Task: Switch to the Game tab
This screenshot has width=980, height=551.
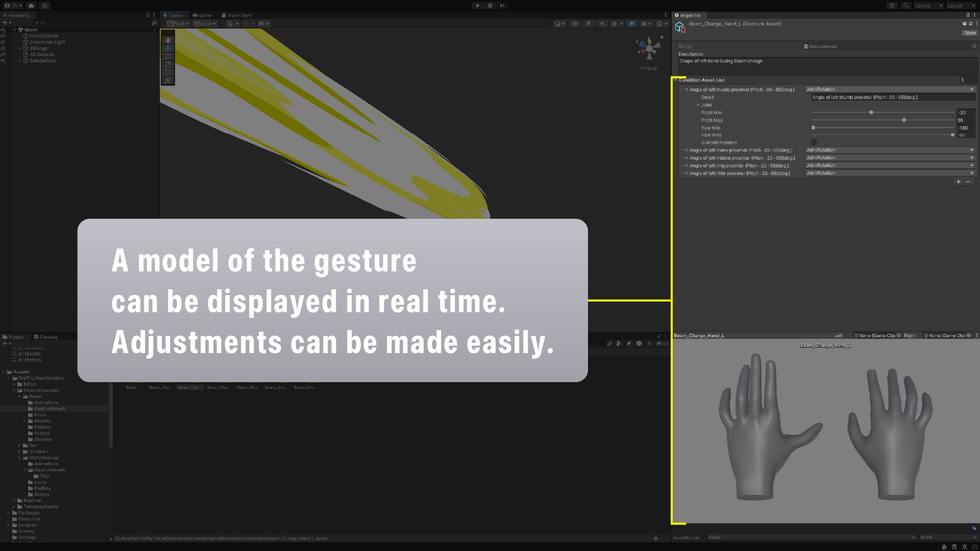Action: point(202,15)
